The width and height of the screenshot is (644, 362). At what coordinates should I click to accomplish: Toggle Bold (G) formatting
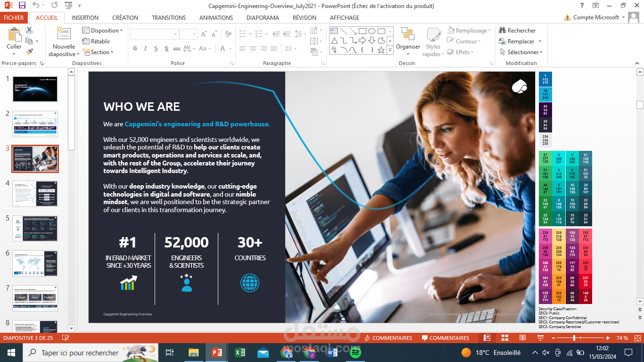point(135,49)
